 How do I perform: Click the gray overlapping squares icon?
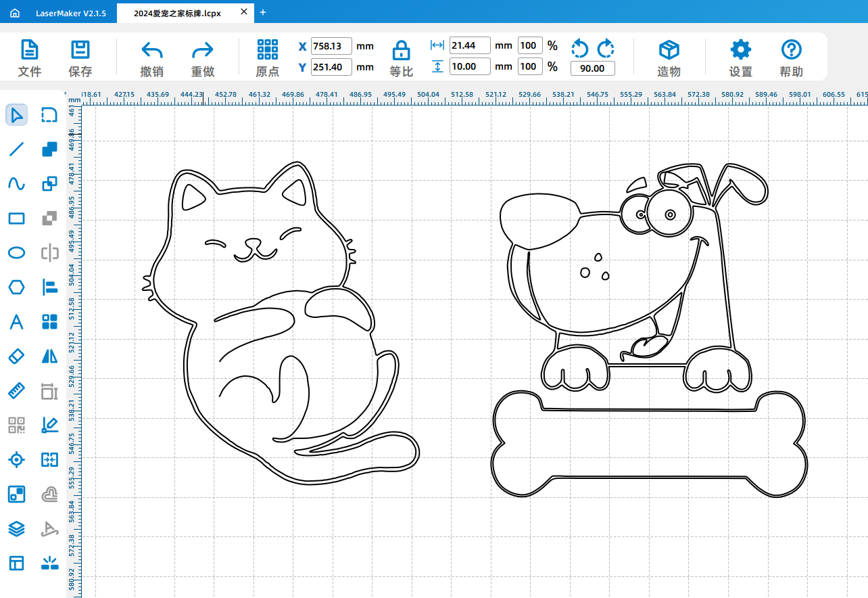[x=49, y=218]
